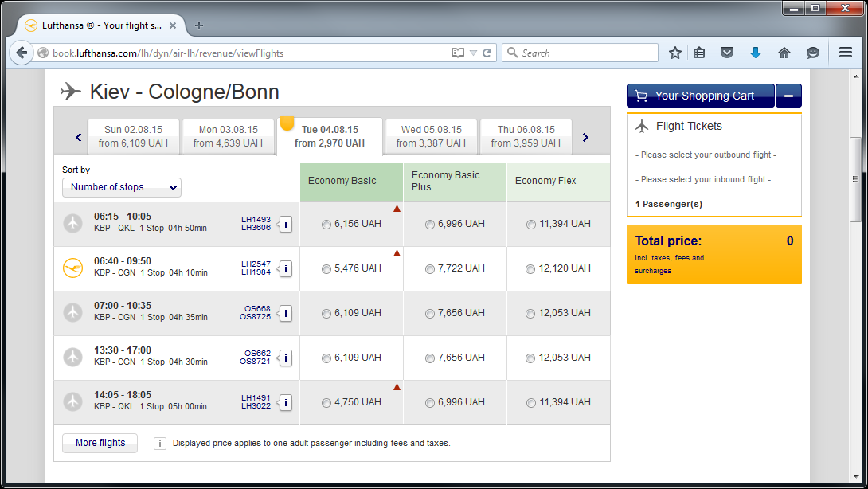
Task: Select the 4,750 UAH Economy Basic fare
Action: (x=326, y=403)
